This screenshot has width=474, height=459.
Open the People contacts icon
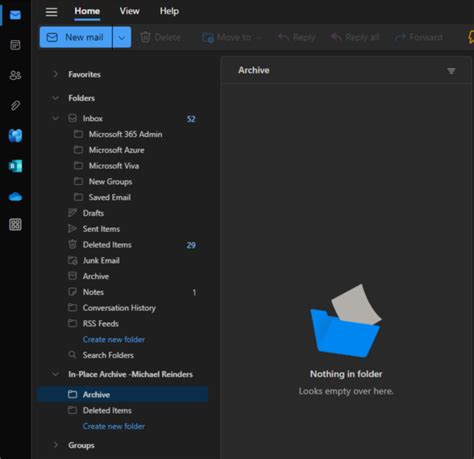pos(15,75)
